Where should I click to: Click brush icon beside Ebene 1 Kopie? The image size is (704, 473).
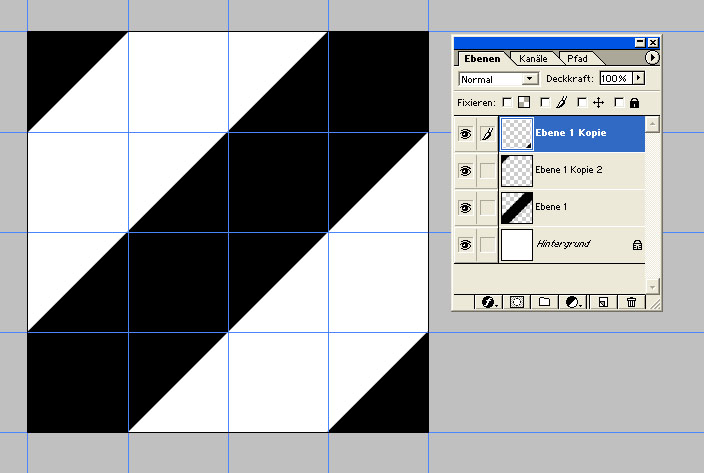(x=487, y=133)
